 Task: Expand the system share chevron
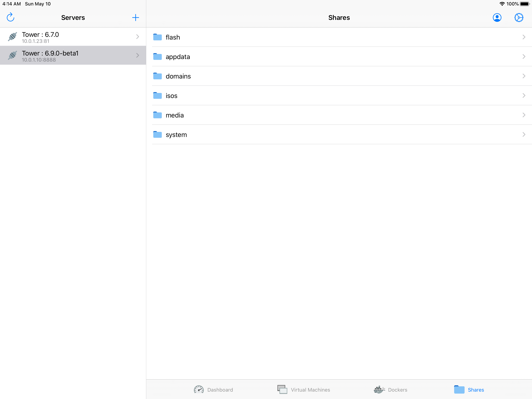(x=524, y=134)
